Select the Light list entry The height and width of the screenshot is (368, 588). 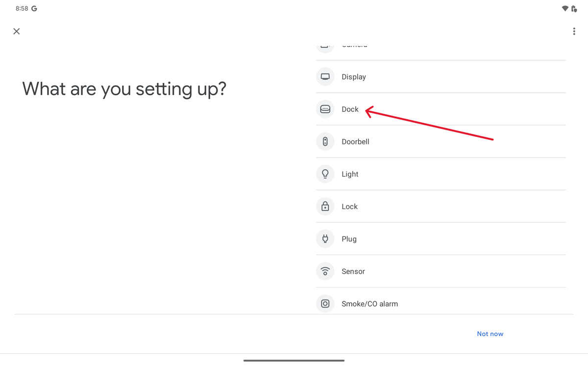(350, 174)
